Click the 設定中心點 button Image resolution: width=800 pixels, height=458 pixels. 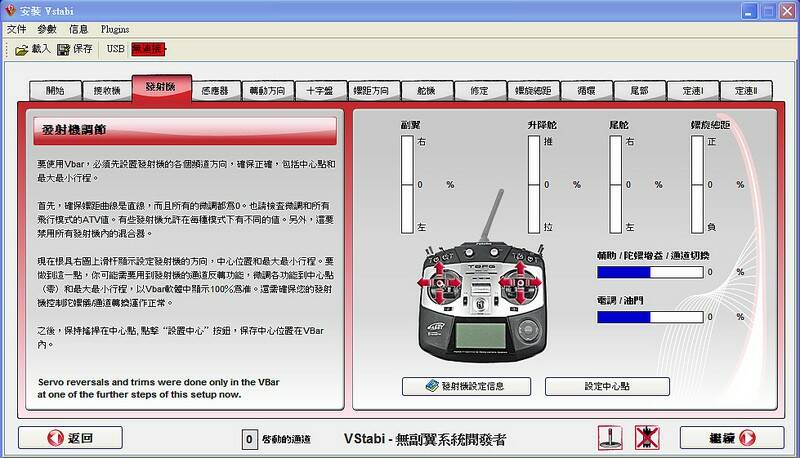tap(607, 386)
